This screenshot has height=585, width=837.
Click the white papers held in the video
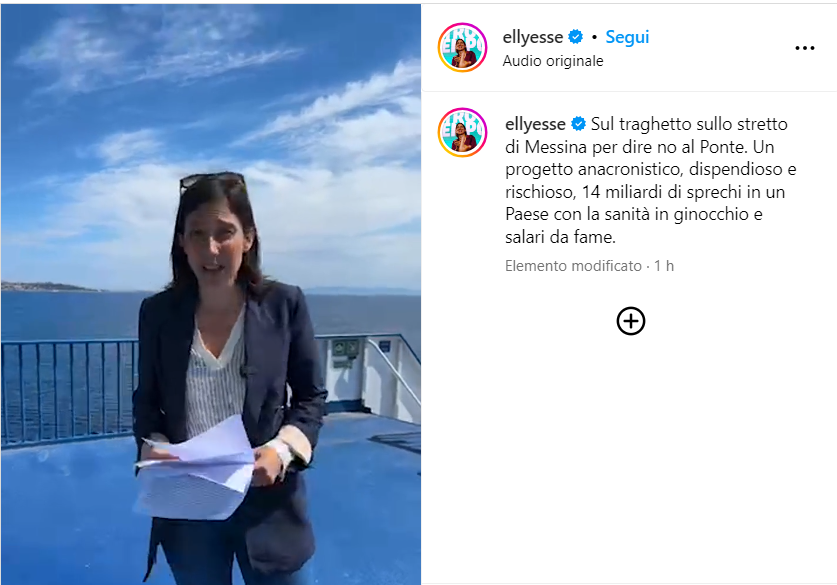(195, 468)
